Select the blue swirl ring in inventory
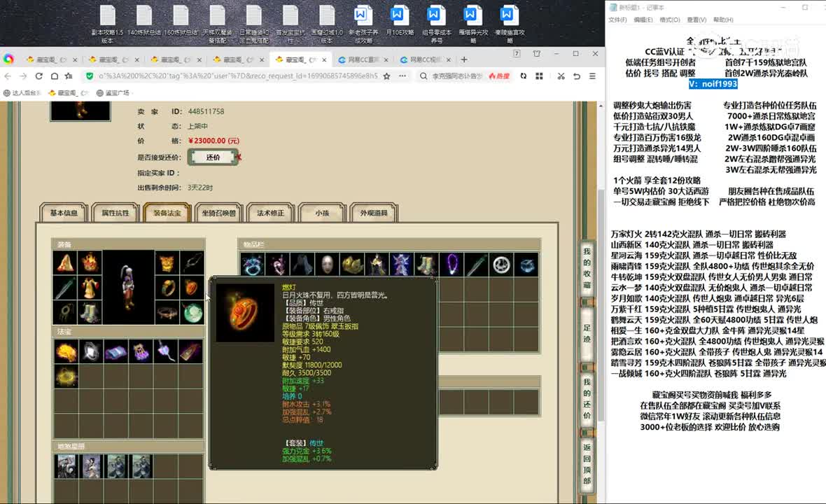Screen dimensions: 826x504 (252, 265)
